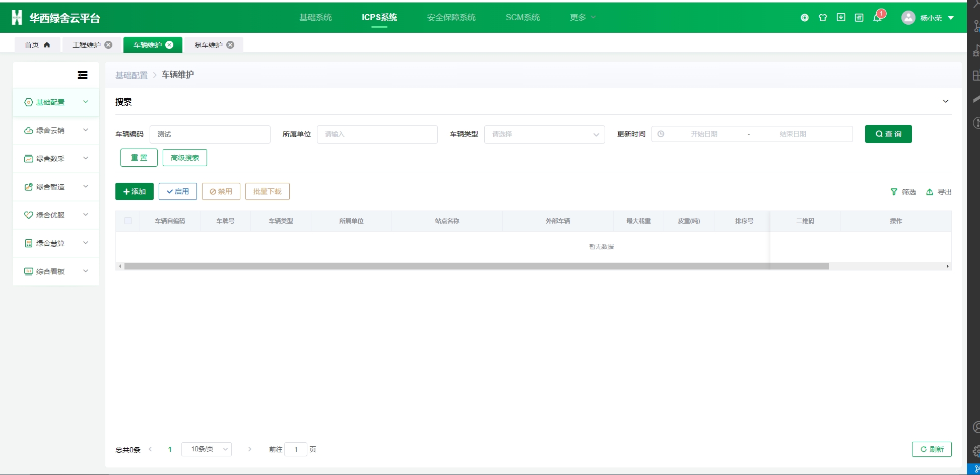The width and height of the screenshot is (980, 475).
Task: Click the 添加 add button
Action: [135, 191]
